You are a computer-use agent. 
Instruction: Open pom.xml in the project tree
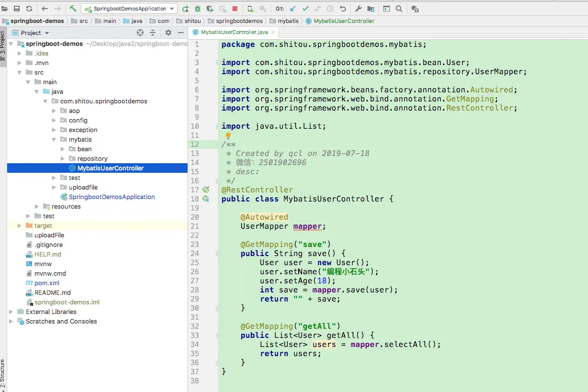[46, 283]
